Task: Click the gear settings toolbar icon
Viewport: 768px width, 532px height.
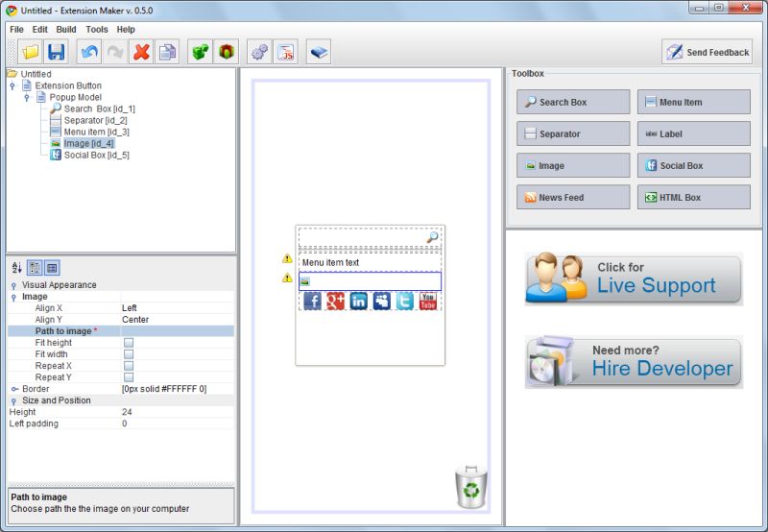Action: [258, 52]
